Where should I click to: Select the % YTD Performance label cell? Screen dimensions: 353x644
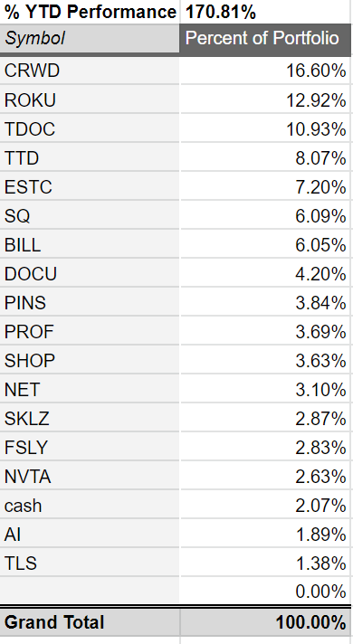tap(90, 12)
